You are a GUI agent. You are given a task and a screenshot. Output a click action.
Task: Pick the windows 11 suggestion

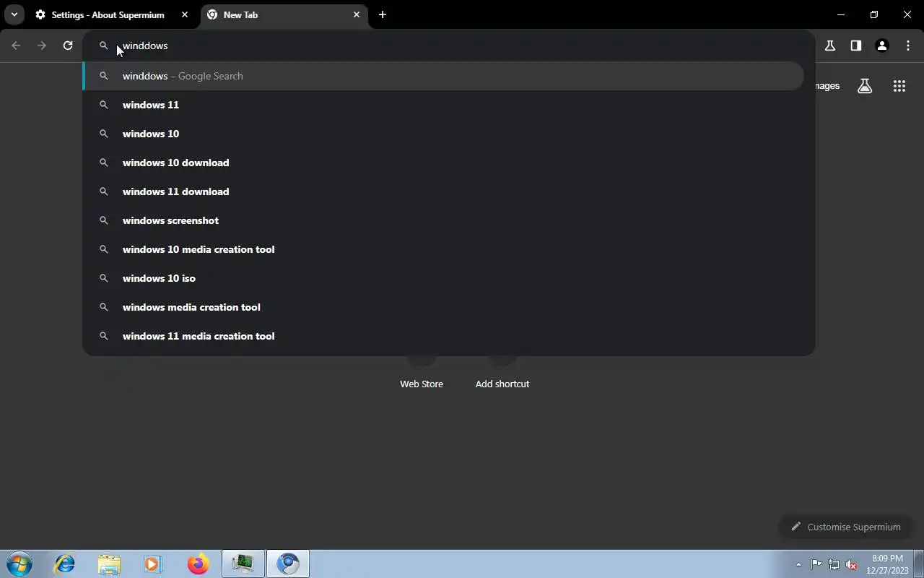pyautogui.click(x=443, y=105)
